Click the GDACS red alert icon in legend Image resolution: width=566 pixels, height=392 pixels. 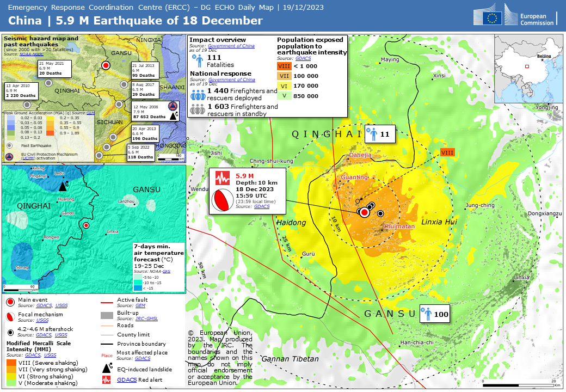click(x=108, y=380)
